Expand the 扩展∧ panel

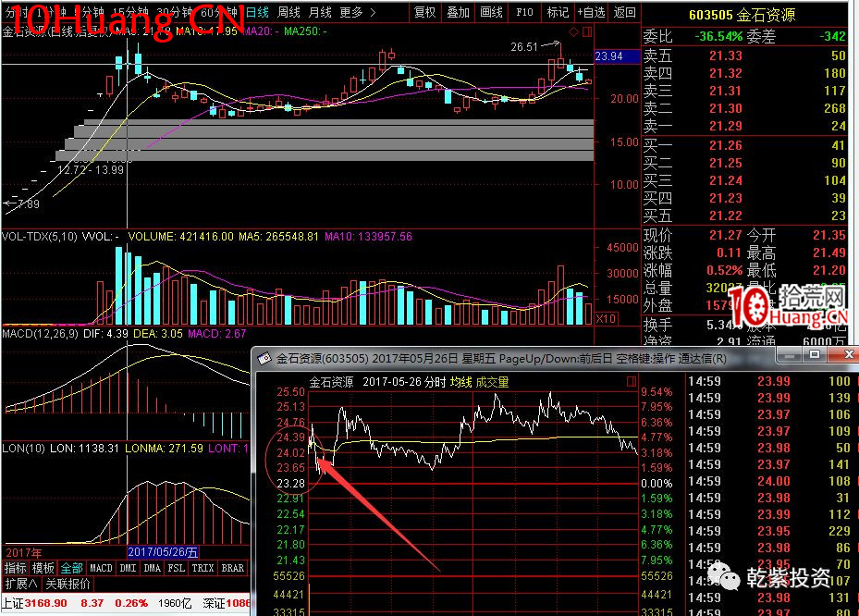click(21, 585)
